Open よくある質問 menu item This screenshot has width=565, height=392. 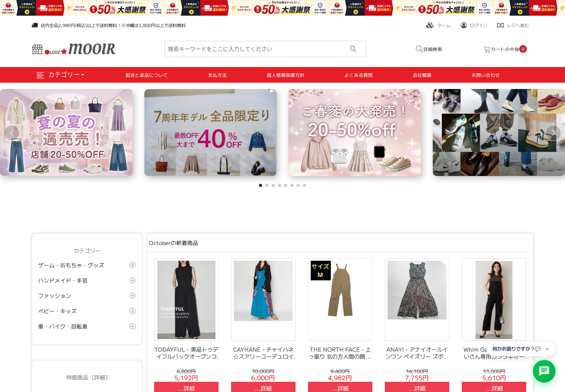[358, 75]
